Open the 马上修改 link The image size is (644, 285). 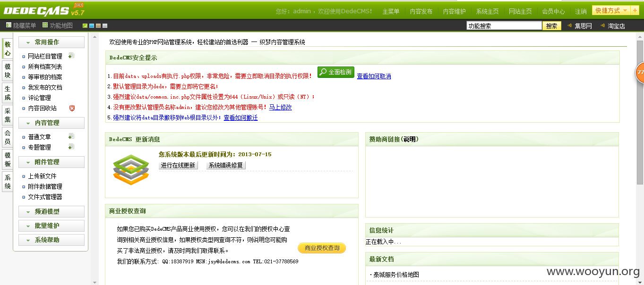coord(281,107)
